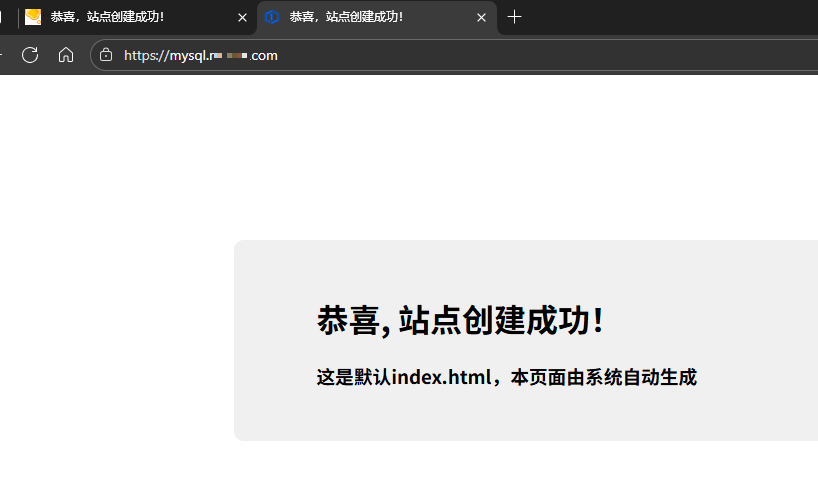818x486 pixels.
Task: Click the yellow favicon on the first tab
Action: pos(33,17)
